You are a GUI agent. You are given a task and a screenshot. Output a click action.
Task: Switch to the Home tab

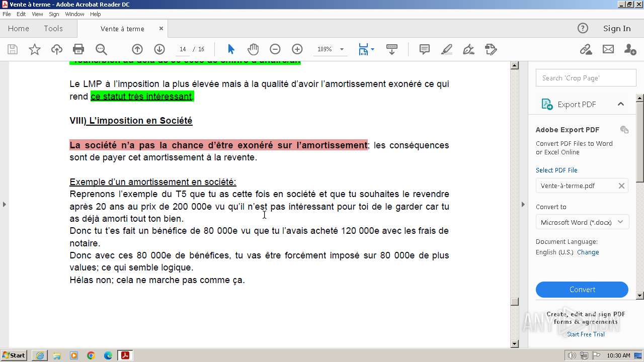19,29
